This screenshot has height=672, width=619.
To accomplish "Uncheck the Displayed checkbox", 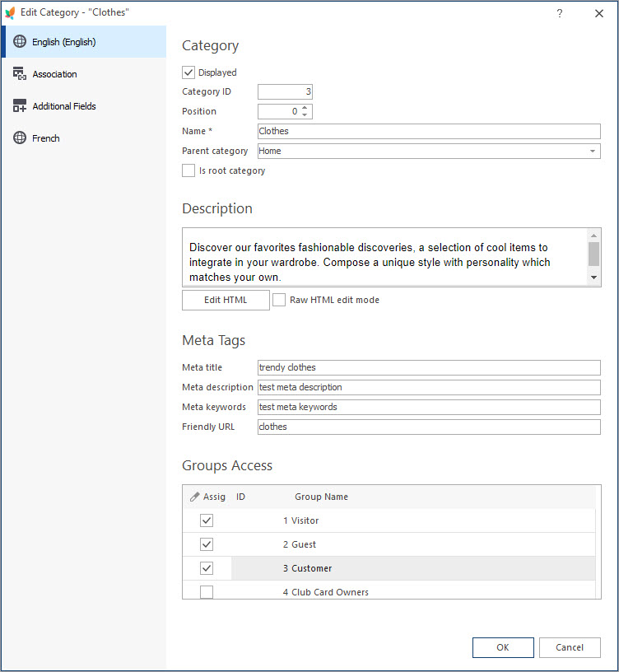I will click(188, 72).
